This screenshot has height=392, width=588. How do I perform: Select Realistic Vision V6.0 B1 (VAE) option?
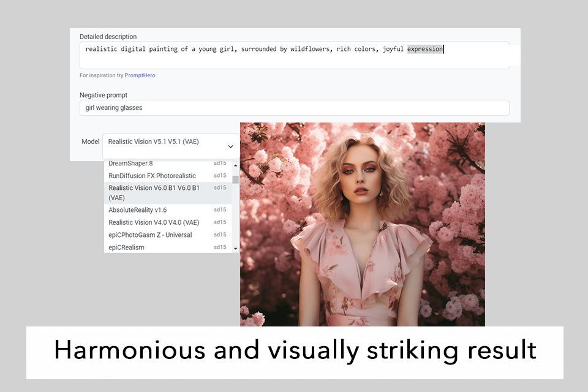point(168,193)
